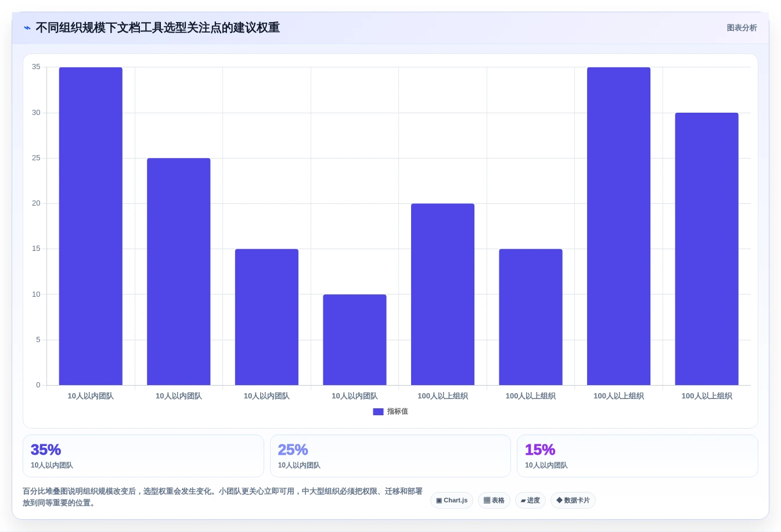Click the 20-value bar for 100人以上组织

(x=442, y=294)
